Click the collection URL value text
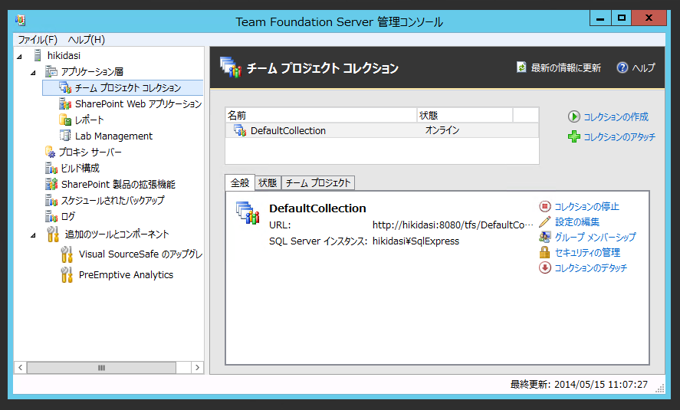Screen dimensions: 680x410 453,225
